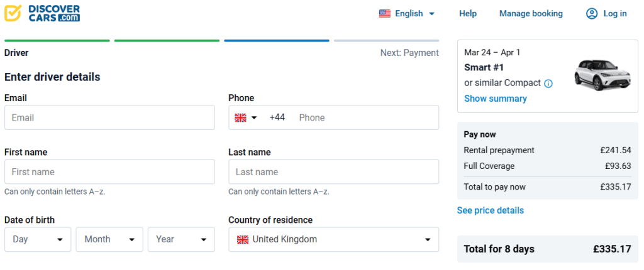
Task: Click the US flag language icon
Action: click(x=385, y=14)
